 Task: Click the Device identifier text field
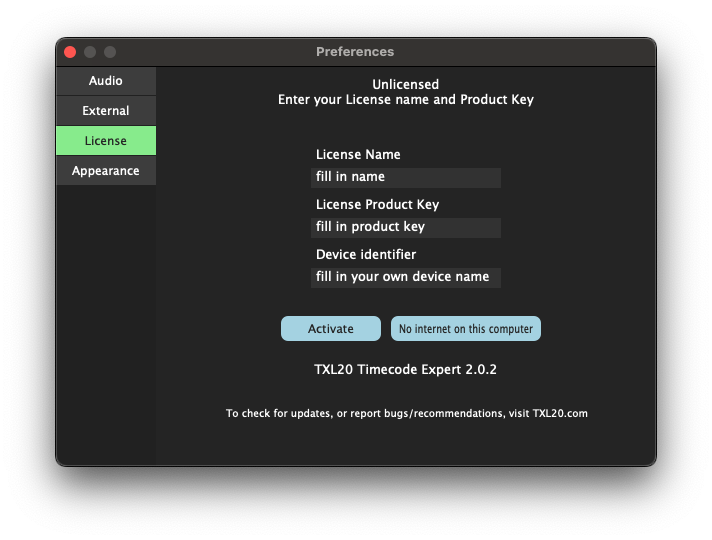pos(405,277)
